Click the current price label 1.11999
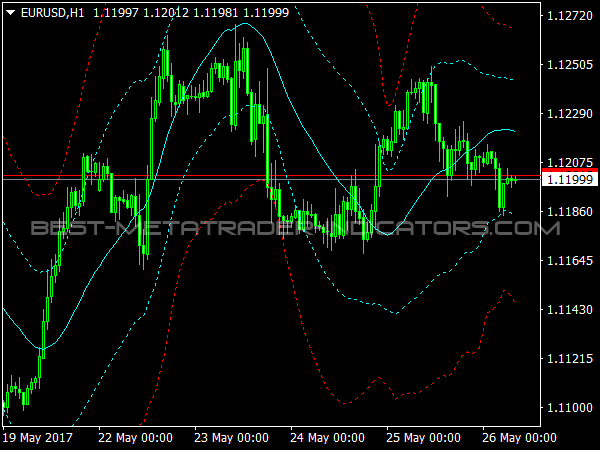The width and height of the screenshot is (600, 450). (570, 179)
